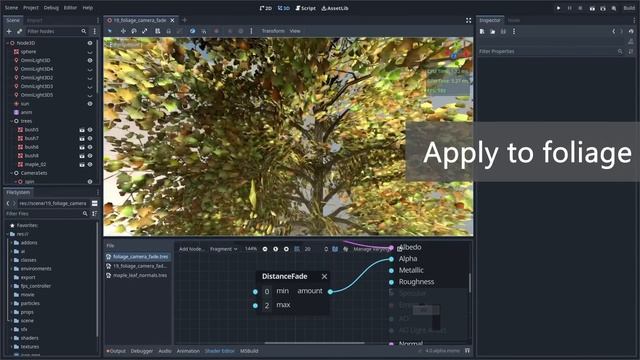Switch to the AssetLib workspace
Viewport: 640px width, 360px height.
(335, 8)
